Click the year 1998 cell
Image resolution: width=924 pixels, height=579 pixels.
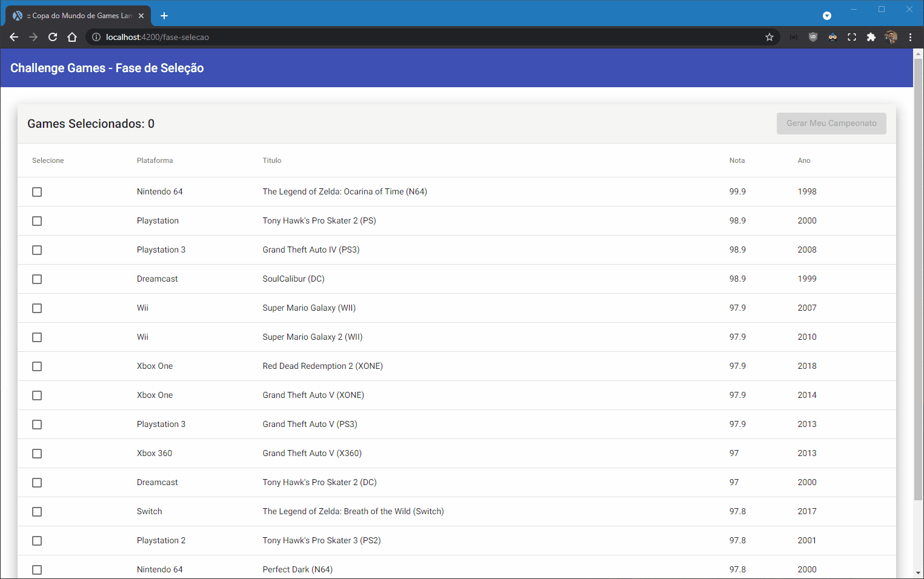pyautogui.click(x=807, y=191)
